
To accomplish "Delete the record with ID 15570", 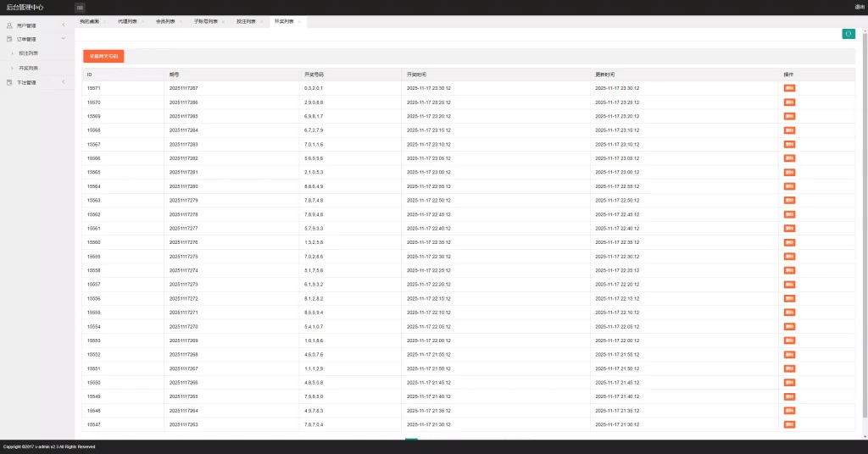I will click(789, 102).
